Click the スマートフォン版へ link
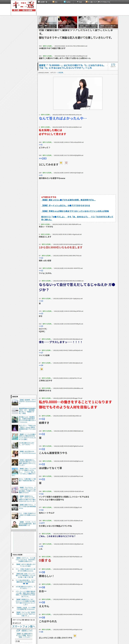This screenshot has width=129, height=644. point(24,626)
